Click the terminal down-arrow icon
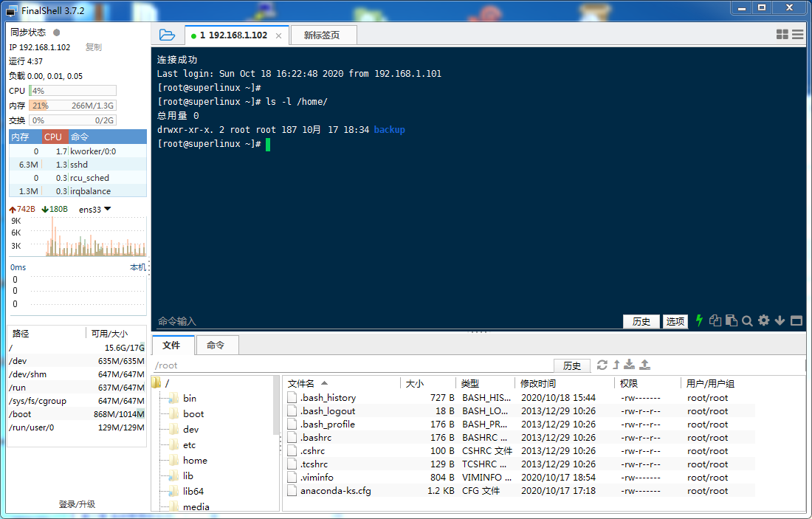Viewport: 812px width, 519px height. tap(780, 321)
